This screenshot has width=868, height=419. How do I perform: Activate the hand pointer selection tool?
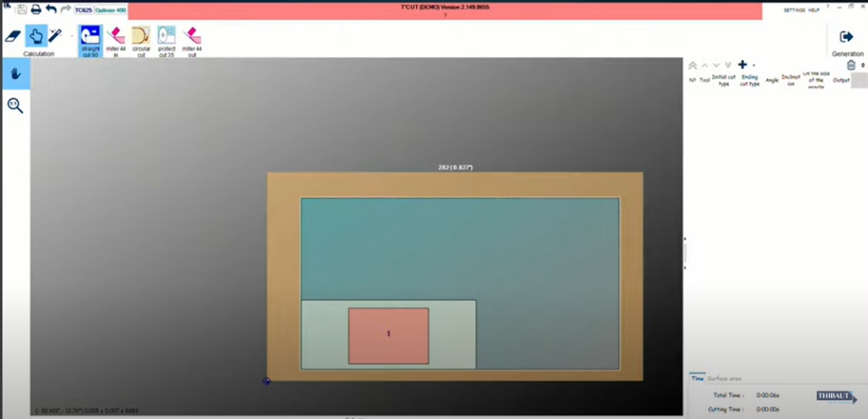tap(36, 36)
